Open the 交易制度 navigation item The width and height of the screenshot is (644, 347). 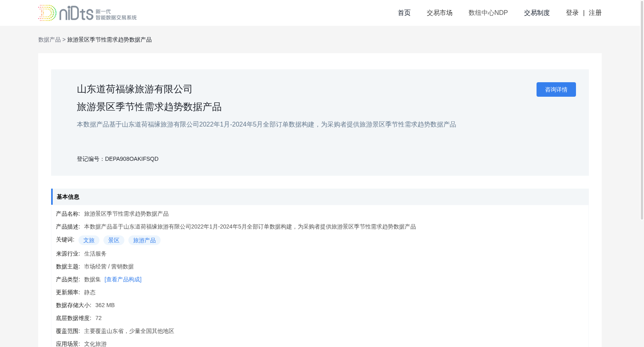tap(537, 13)
